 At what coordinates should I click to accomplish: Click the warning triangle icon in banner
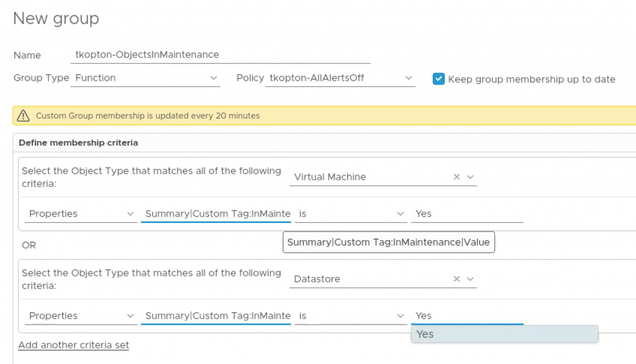pos(23,116)
